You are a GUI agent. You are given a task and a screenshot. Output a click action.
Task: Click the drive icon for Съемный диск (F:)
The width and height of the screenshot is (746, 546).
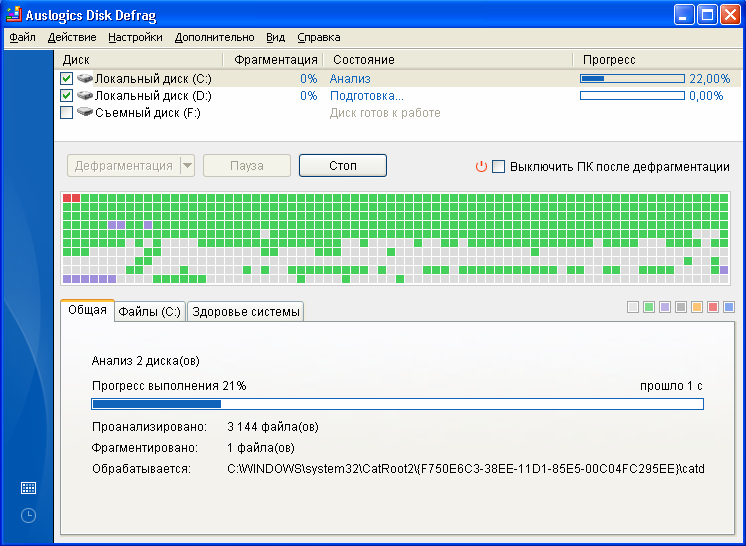85,113
